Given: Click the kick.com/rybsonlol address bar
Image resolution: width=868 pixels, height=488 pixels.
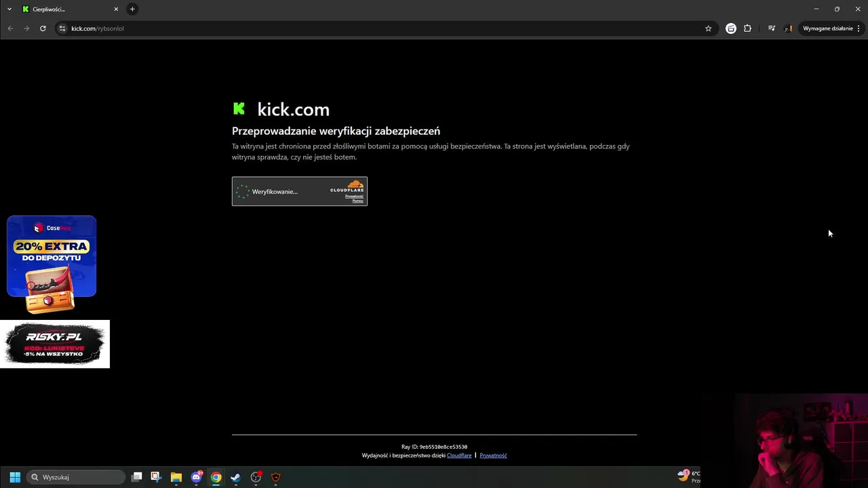Looking at the screenshot, I should [x=386, y=28].
